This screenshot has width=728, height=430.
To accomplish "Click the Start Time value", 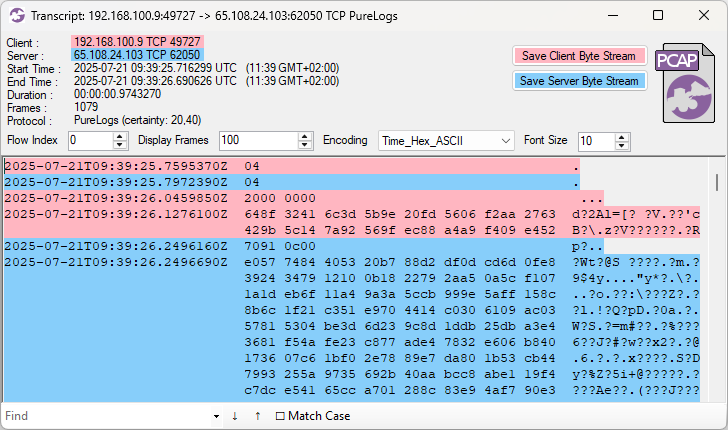I will point(207,68).
